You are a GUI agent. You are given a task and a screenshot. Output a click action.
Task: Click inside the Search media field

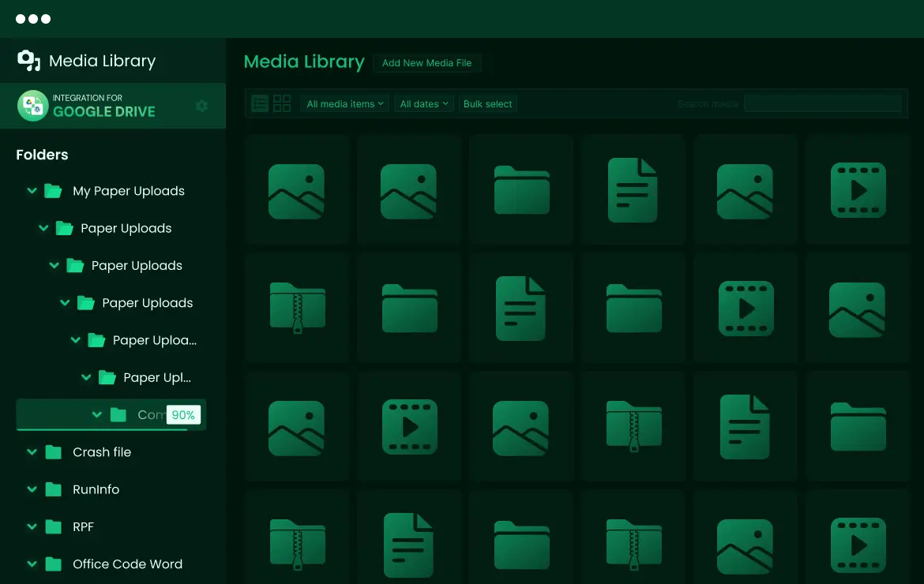click(x=823, y=103)
